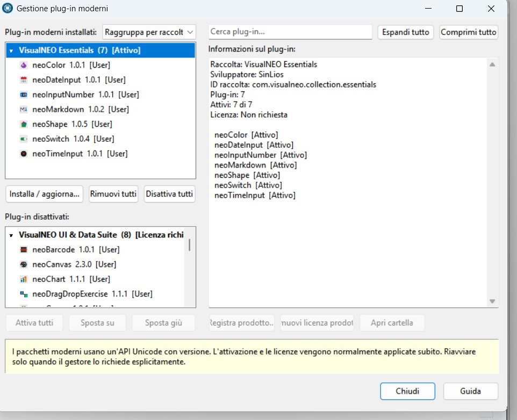The image size is (517, 420).
Task: Click the Sposta giù button
Action: coord(163,323)
